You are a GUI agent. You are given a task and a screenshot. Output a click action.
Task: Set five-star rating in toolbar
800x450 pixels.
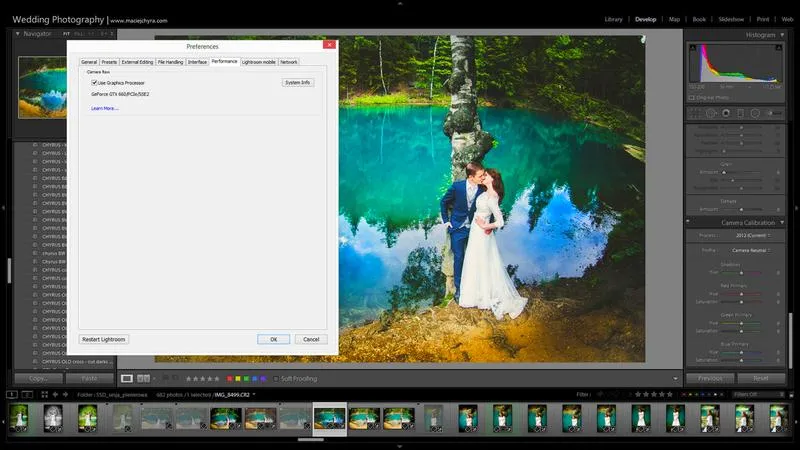point(217,379)
